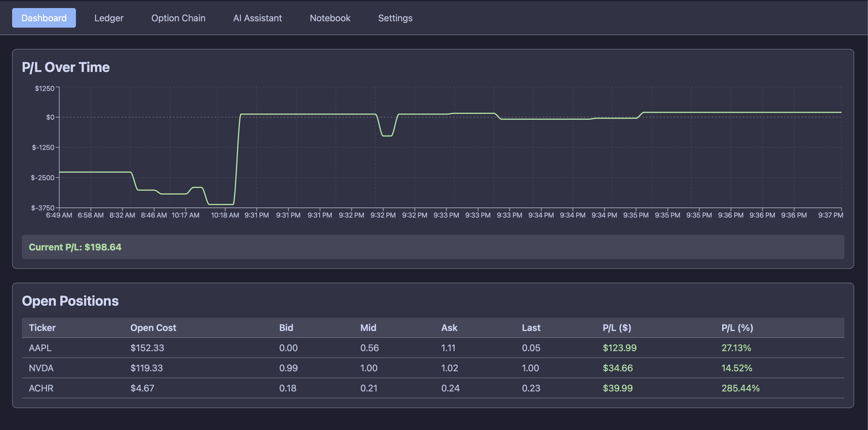Click NVDA P/L value $34.66
Viewport: 868px width, 430px height.
point(618,368)
